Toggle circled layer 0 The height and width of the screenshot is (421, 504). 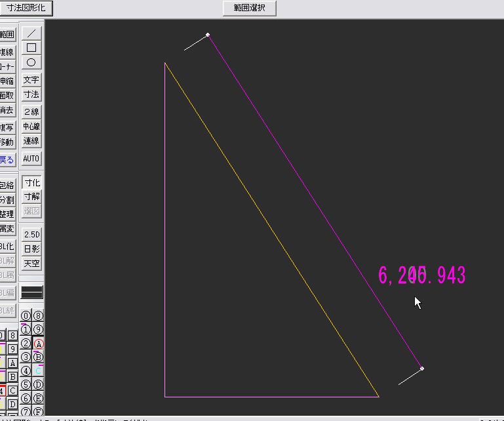click(26, 316)
